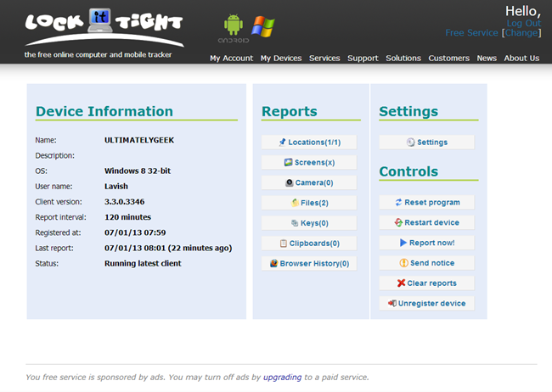552x392 pixels.
Task: Click the picture icon beside Screens
Action: point(289,162)
